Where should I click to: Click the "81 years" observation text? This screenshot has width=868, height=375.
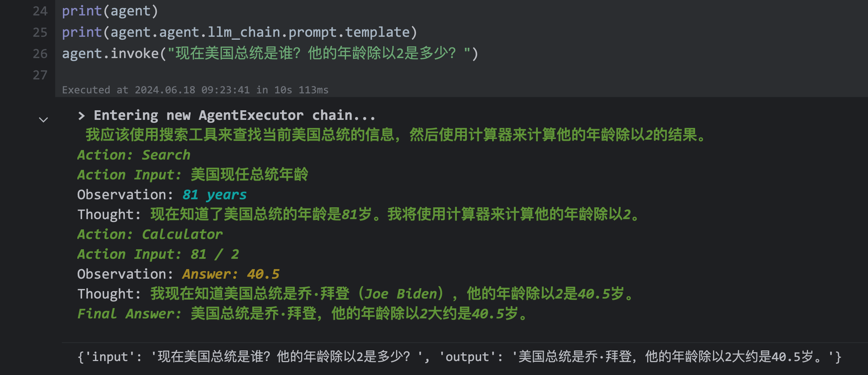pos(214,195)
